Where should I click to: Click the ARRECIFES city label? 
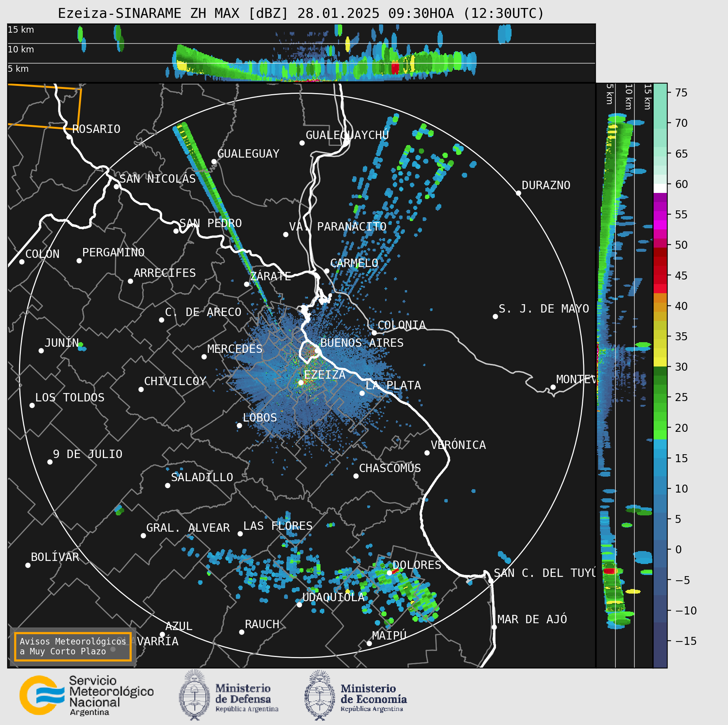click(x=165, y=273)
